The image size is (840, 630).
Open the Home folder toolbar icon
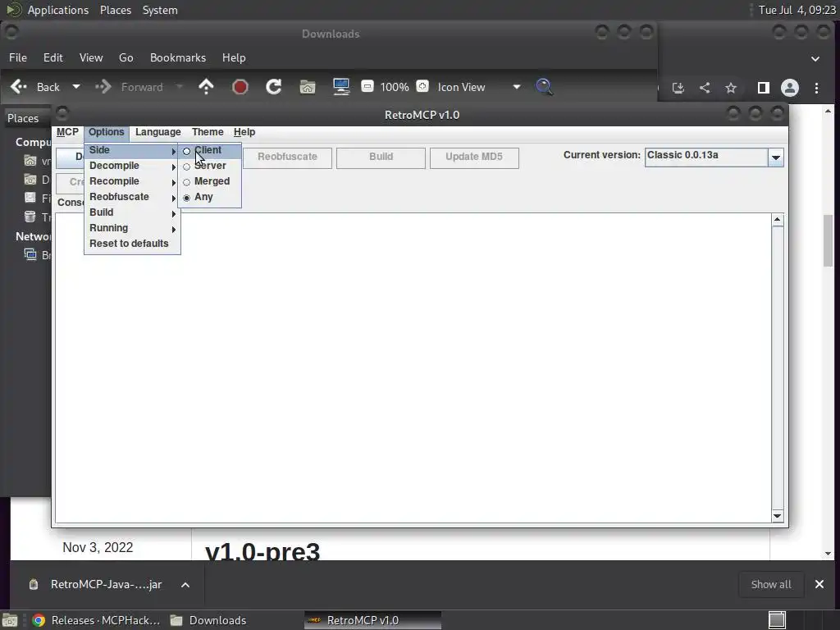308,87
